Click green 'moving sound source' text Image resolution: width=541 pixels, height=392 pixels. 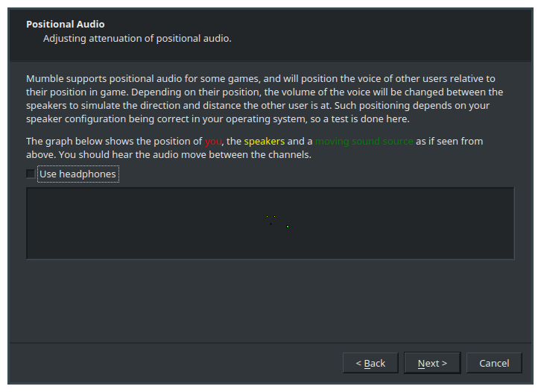[x=364, y=142]
